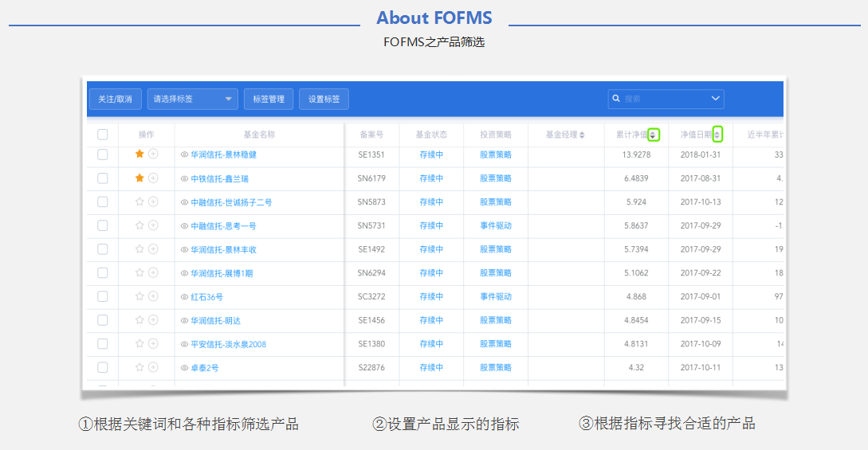The height and width of the screenshot is (450, 868).
Task: Unfavorite the star for 中铁信托-鑫兰瑞
Action: pos(139,178)
